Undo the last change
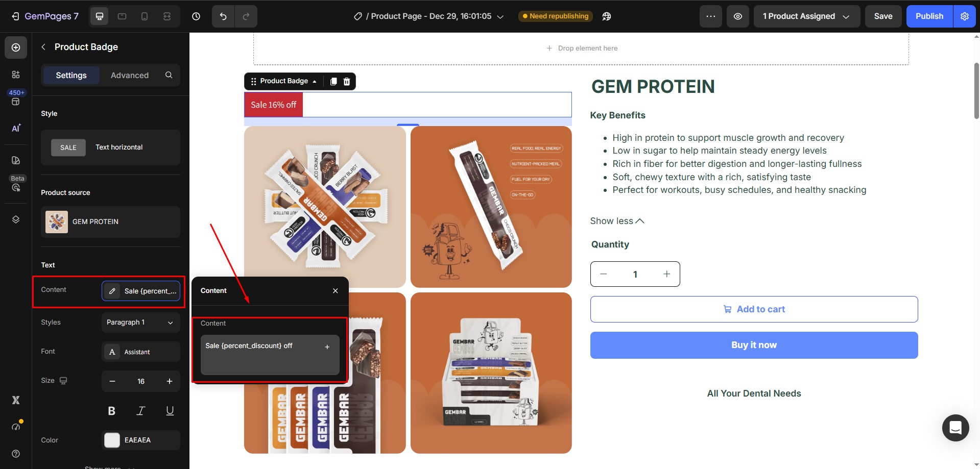This screenshot has height=469, width=980. 223,16
